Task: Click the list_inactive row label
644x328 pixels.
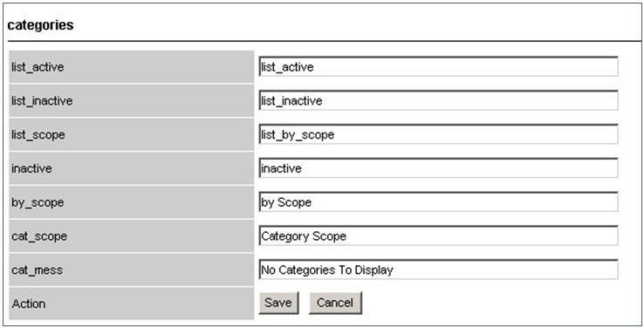Action: tap(42, 100)
